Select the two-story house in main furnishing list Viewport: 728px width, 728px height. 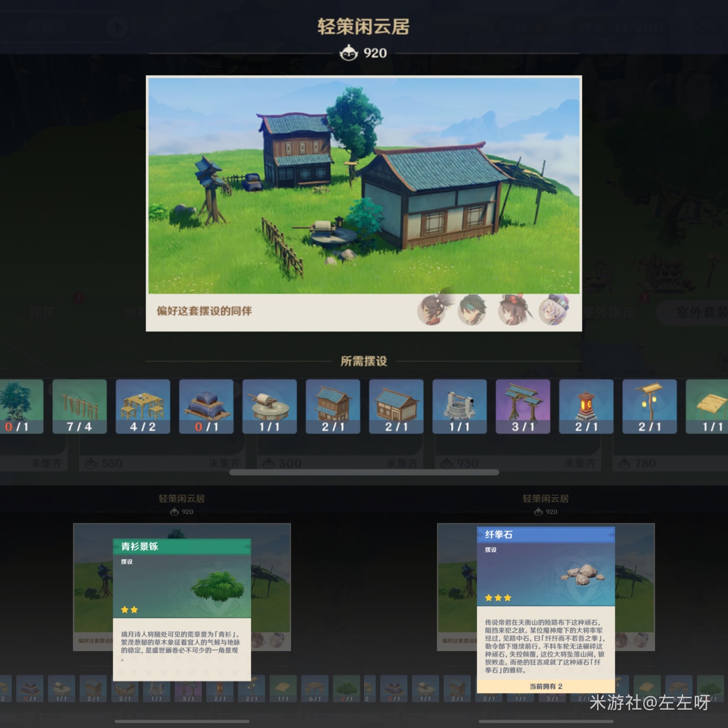click(x=333, y=406)
